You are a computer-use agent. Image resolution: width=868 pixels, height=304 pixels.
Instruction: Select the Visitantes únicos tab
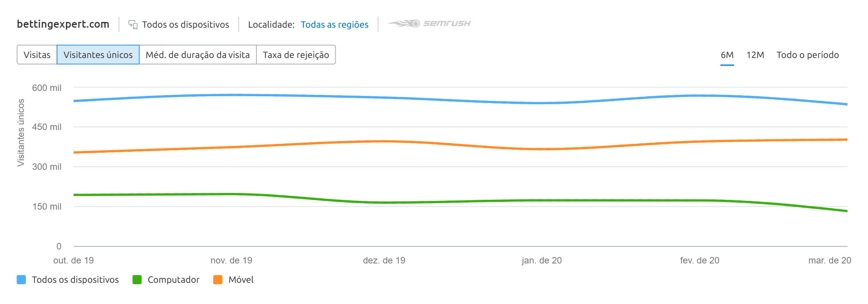[98, 55]
